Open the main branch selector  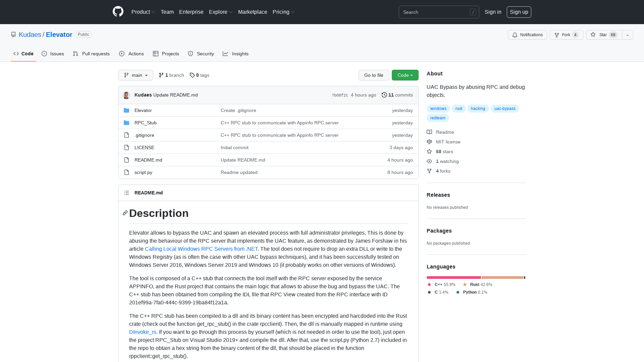pos(136,75)
